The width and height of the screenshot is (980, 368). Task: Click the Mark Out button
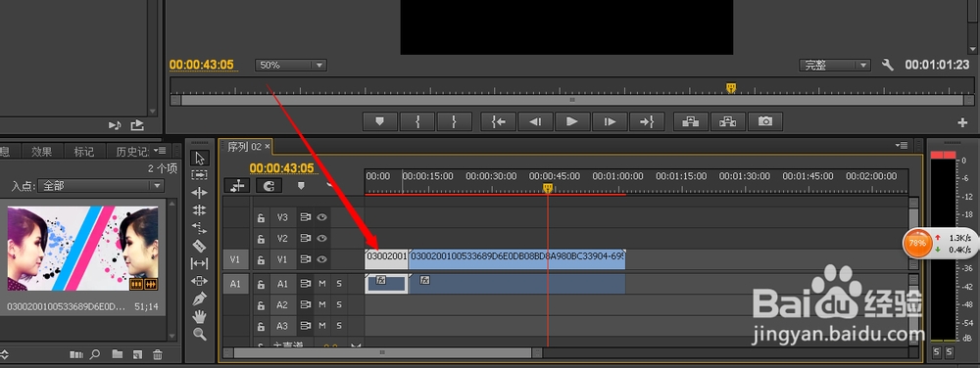[454, 121]
